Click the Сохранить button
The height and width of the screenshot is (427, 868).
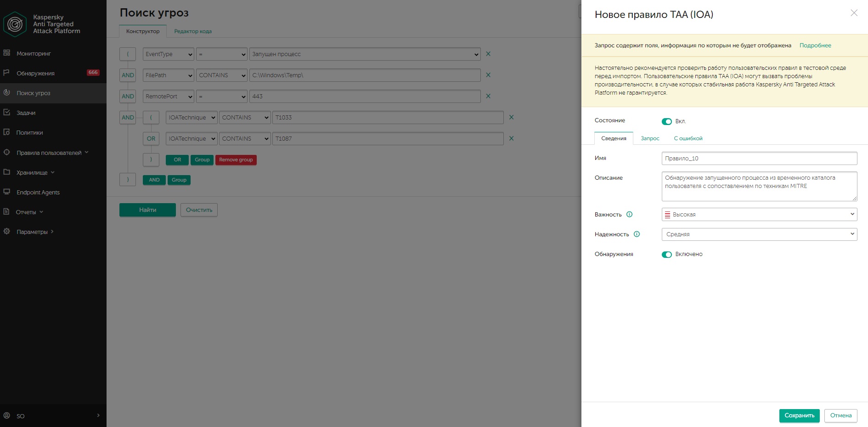799,416
